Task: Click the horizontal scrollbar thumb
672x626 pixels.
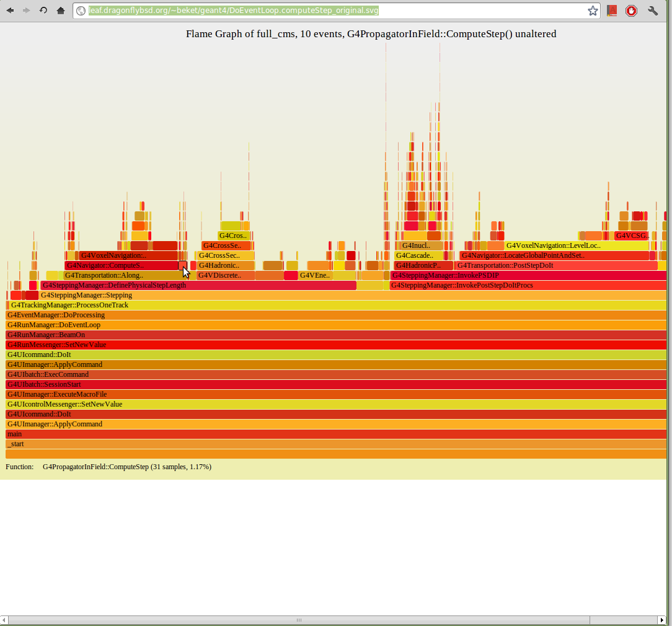Action: click(x=299, y=620)
